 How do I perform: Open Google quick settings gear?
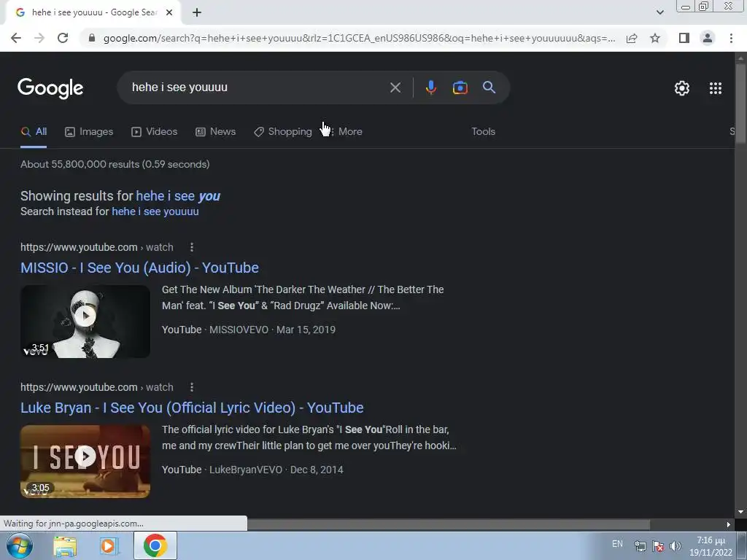coord(682,88)
